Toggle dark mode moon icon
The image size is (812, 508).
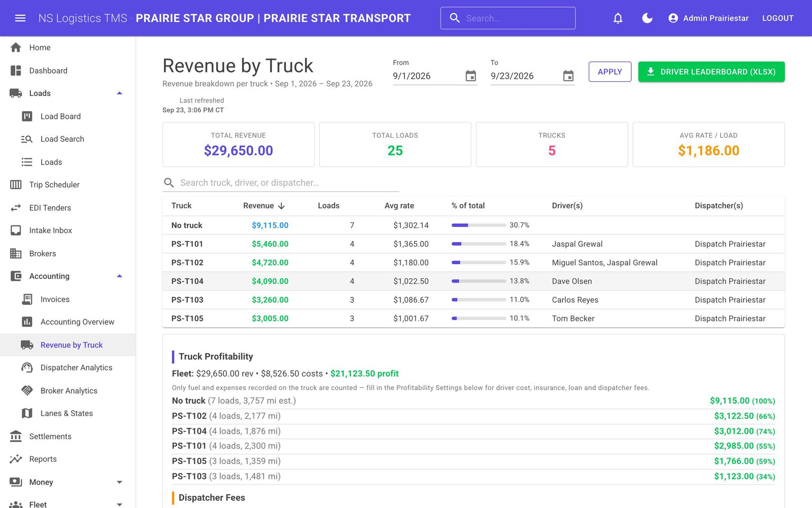pyautogui.click(x=647, y=18)
